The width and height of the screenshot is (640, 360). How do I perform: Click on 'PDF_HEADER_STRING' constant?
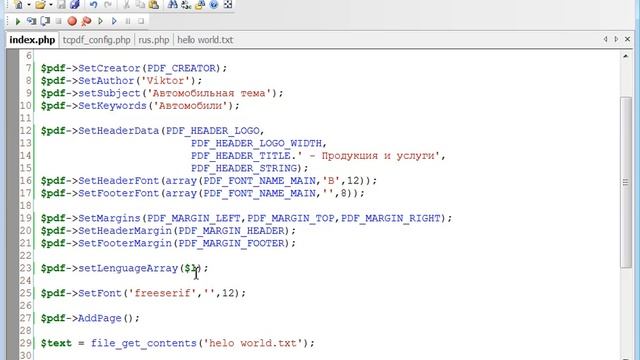244,168
